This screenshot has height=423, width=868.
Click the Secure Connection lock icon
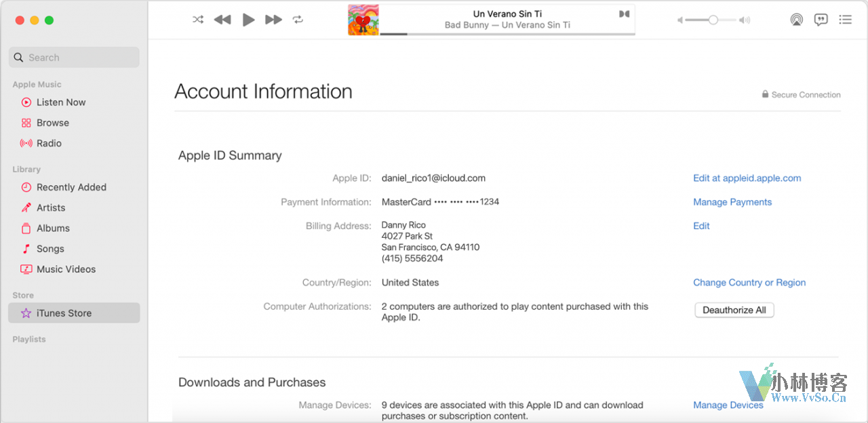tap(765, 94)
